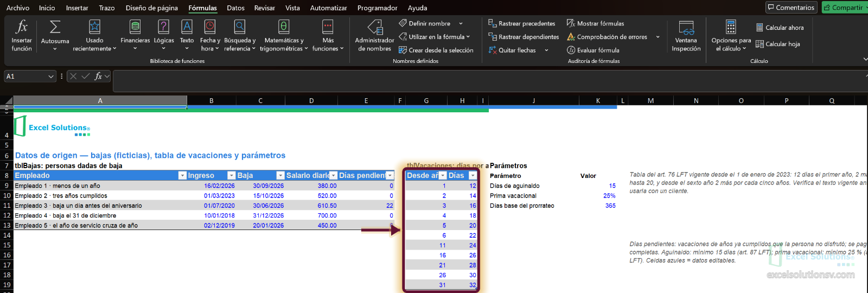
Task: Click Definir nombre
Action: (425, 23)
